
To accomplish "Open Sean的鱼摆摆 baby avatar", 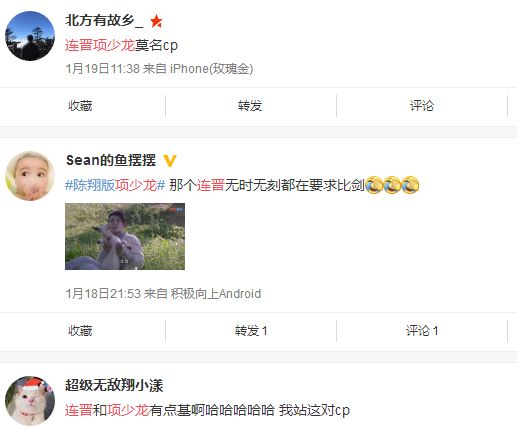I will click(30, 176).
